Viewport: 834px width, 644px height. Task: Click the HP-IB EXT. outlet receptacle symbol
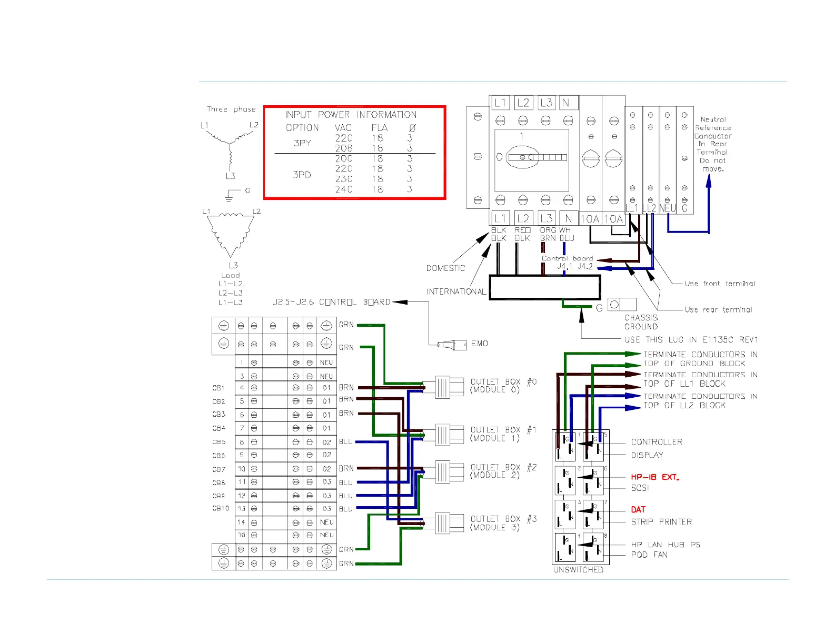(x=565, y=480)
